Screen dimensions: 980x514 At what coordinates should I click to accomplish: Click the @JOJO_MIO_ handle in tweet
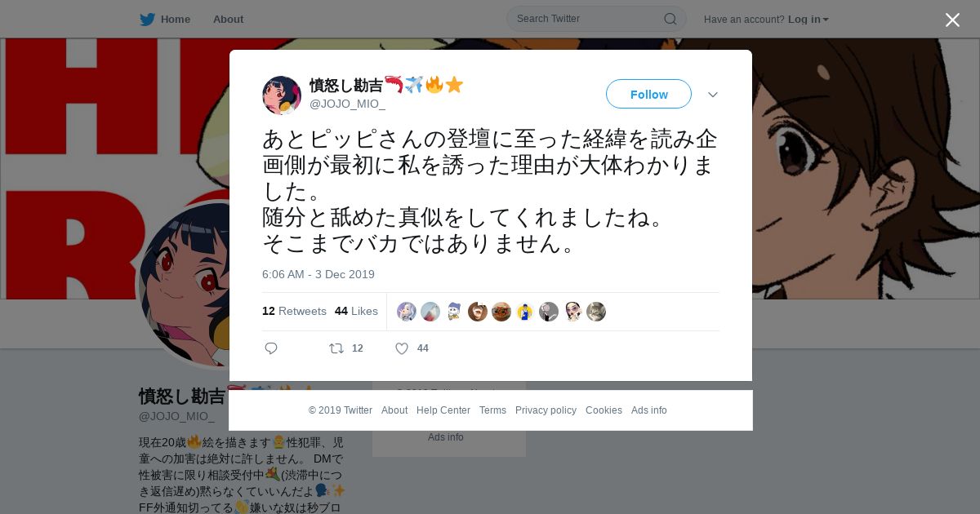[x=347, y=104]
